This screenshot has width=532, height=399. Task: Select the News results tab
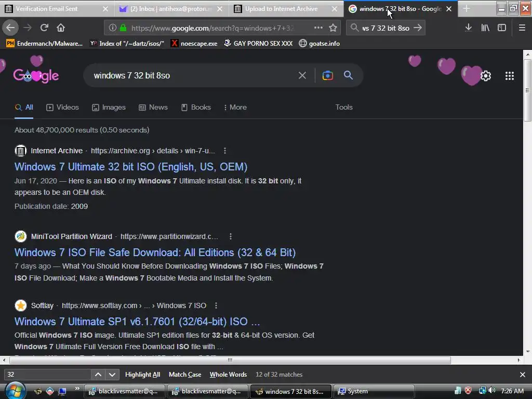pos(153,107)
